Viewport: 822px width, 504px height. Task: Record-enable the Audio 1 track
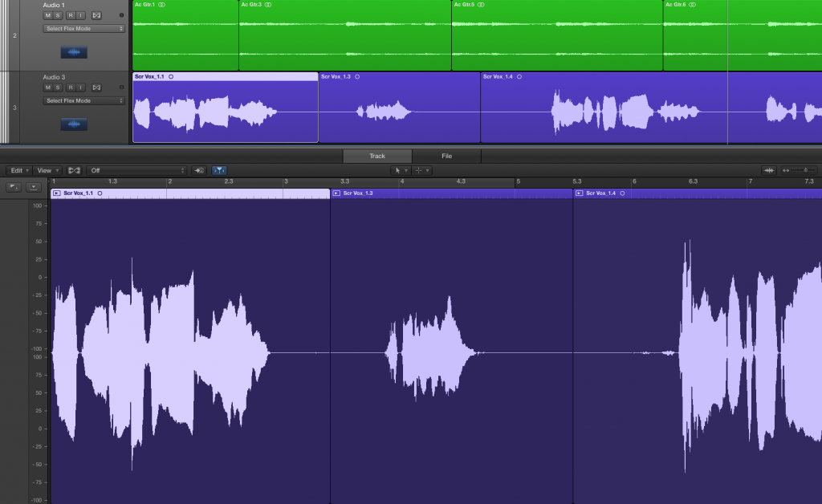(71, 16)
